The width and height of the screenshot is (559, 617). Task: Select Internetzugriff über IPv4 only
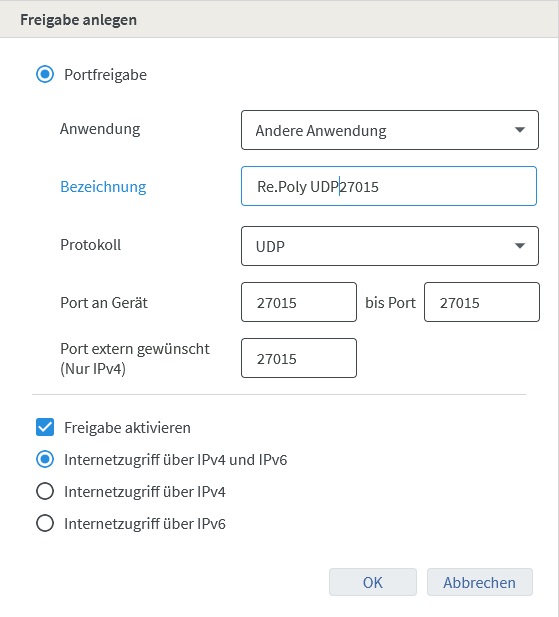coord(45,491)
